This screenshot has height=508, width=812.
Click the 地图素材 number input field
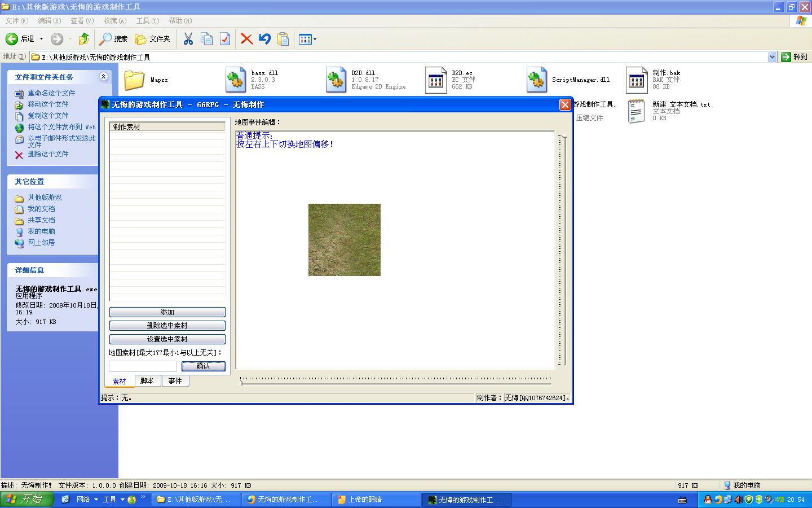point(143,366)
